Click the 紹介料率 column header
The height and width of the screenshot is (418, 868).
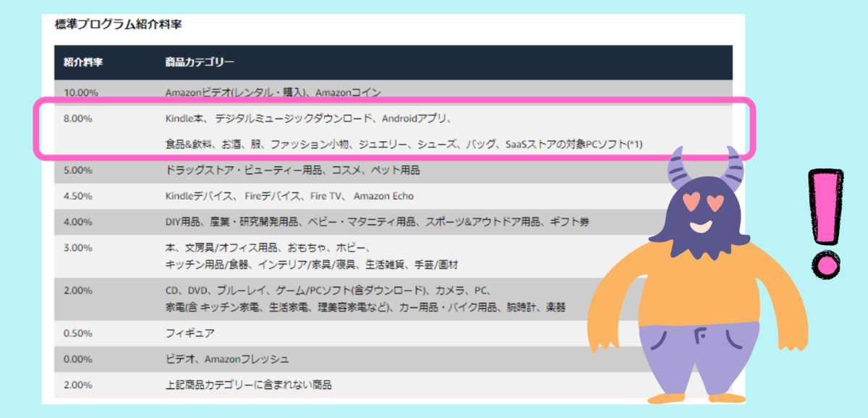click(x=82, y=62)
